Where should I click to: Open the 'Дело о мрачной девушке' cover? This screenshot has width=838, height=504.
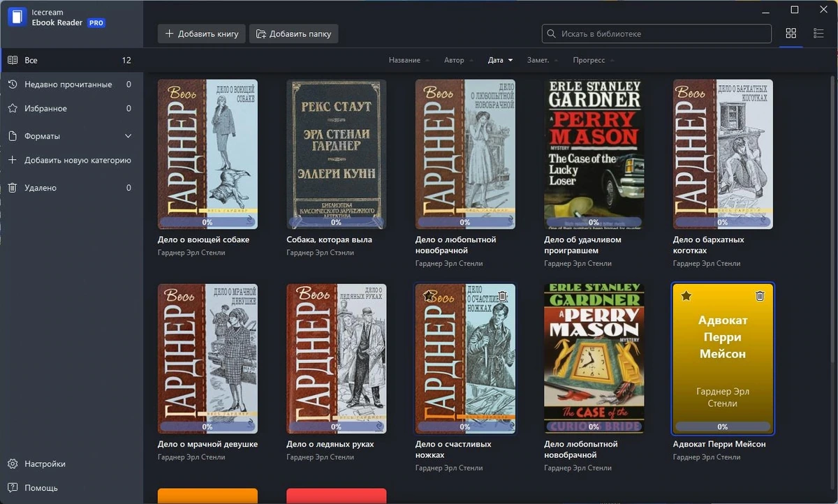coord(207,358)
